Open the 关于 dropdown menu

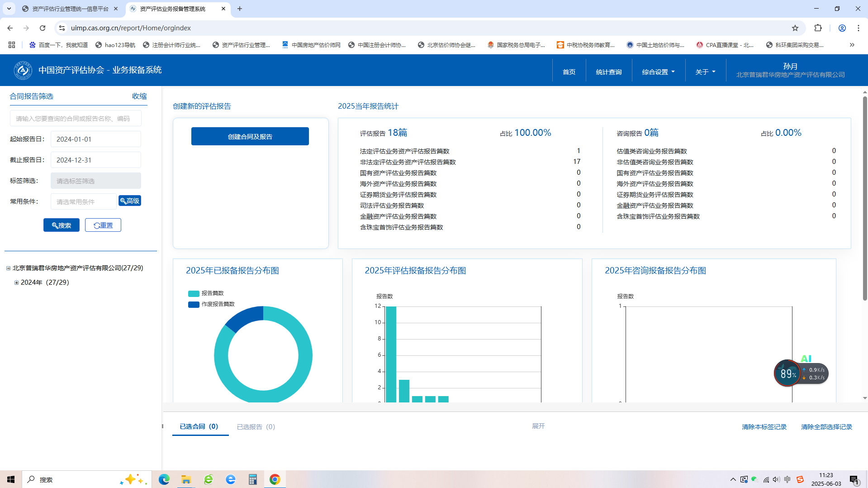tap(705, 72)
